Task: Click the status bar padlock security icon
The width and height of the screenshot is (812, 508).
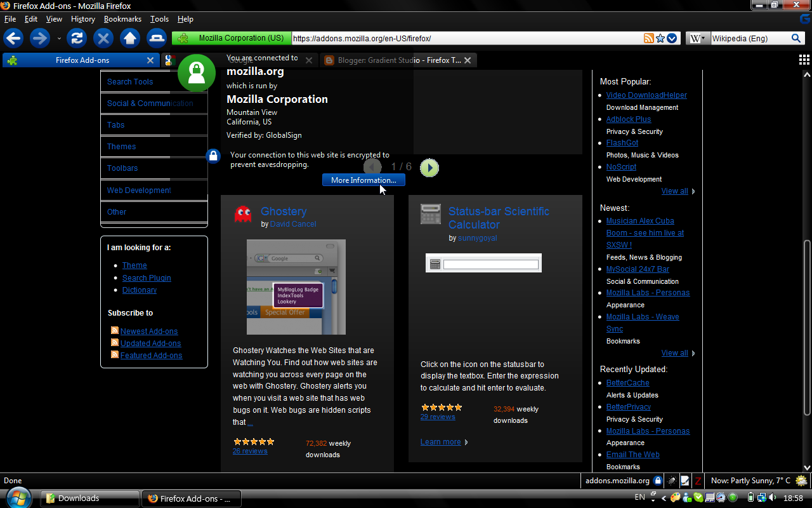Action: pyautogui.click(x=658, y=481)
